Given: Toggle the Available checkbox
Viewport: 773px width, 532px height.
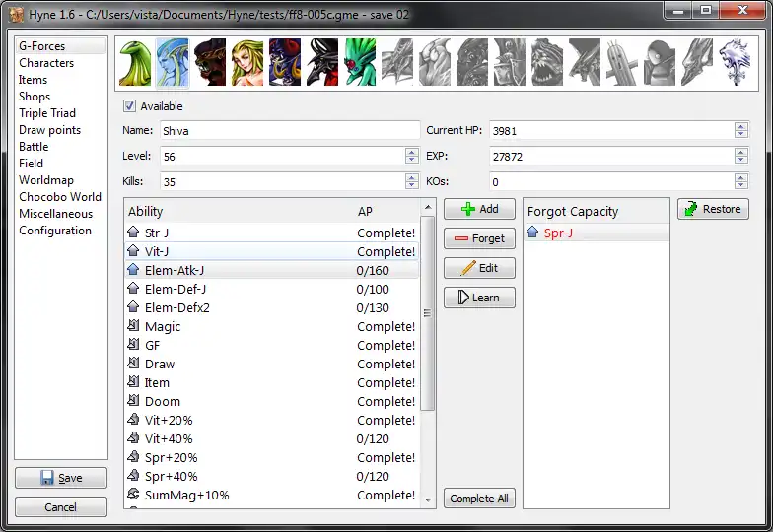Looking at the screenshot, I should pos(130,106).
